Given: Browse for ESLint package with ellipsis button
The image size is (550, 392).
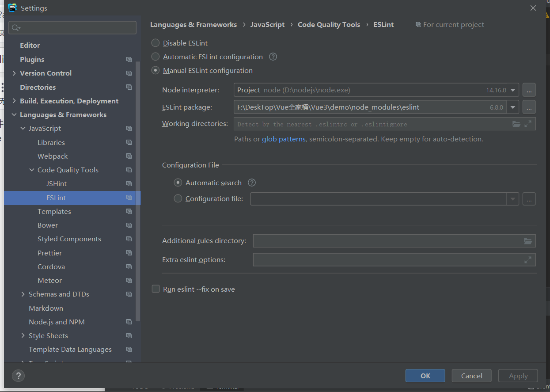Looking at the screenshot, I should (x=529, y=107).
